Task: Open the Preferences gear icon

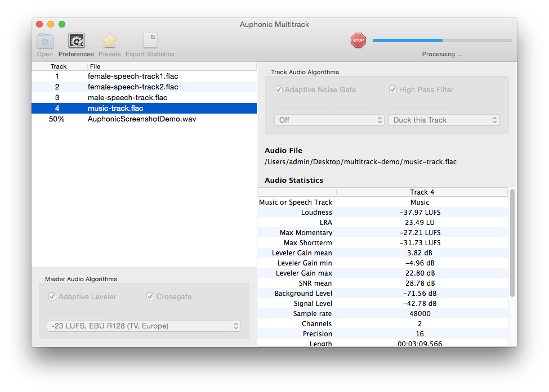Action: coord(77,41)
